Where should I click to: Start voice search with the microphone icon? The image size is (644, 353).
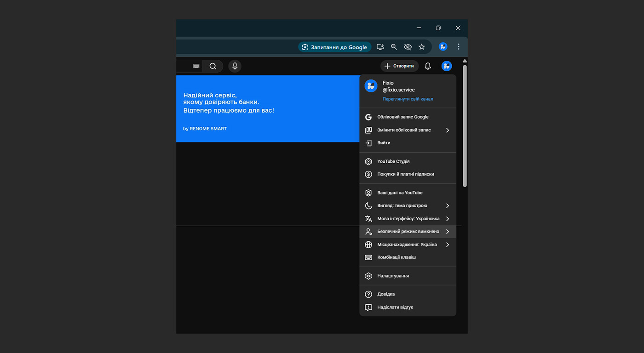click(x=235, y=66)
